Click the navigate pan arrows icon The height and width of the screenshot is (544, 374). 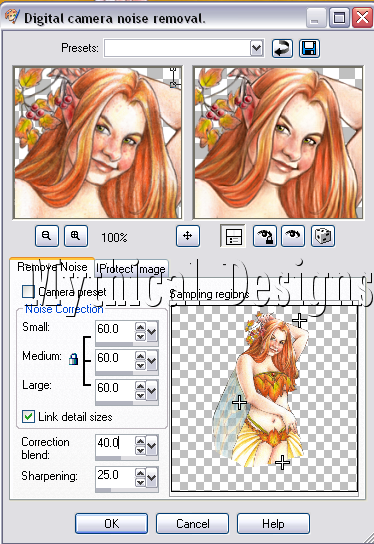pyautogui.click(x=188, y=236)
